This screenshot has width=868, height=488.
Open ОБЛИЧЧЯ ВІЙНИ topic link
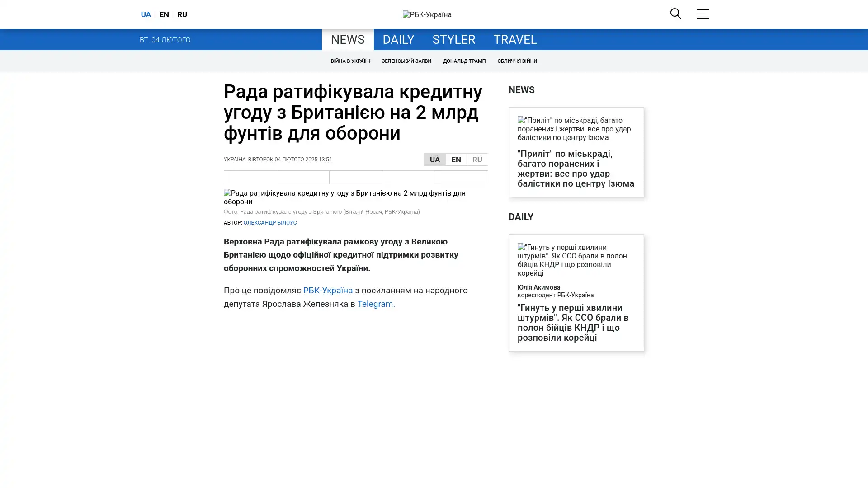point(517,61)
